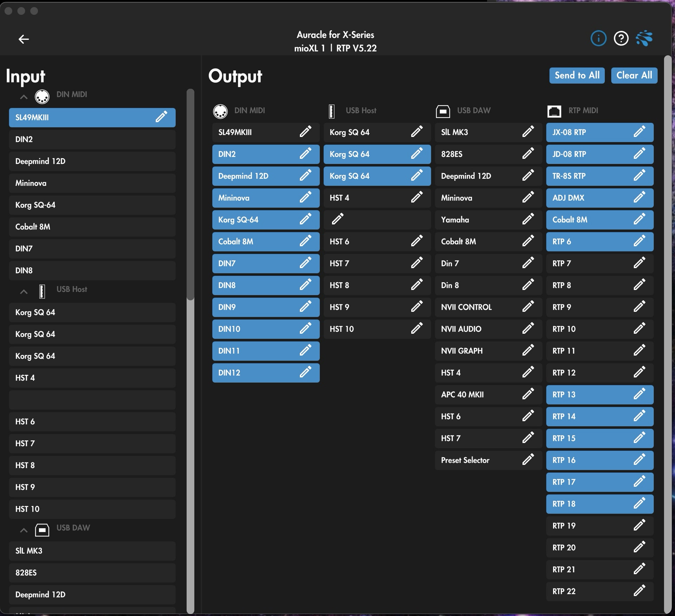Edit HST 4 USB Host output name
This screenshot has height=616, width=675.
click(x=417, y=197)
